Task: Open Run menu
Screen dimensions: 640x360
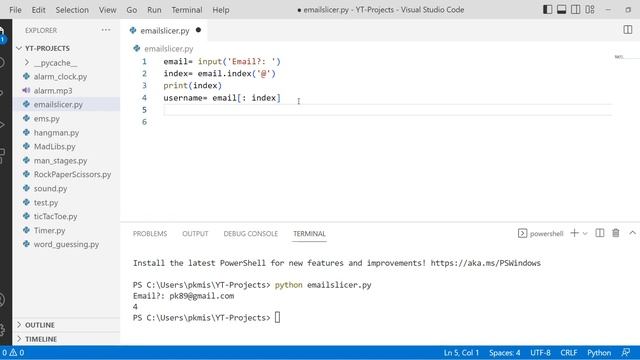Action: tap(154, 10)
